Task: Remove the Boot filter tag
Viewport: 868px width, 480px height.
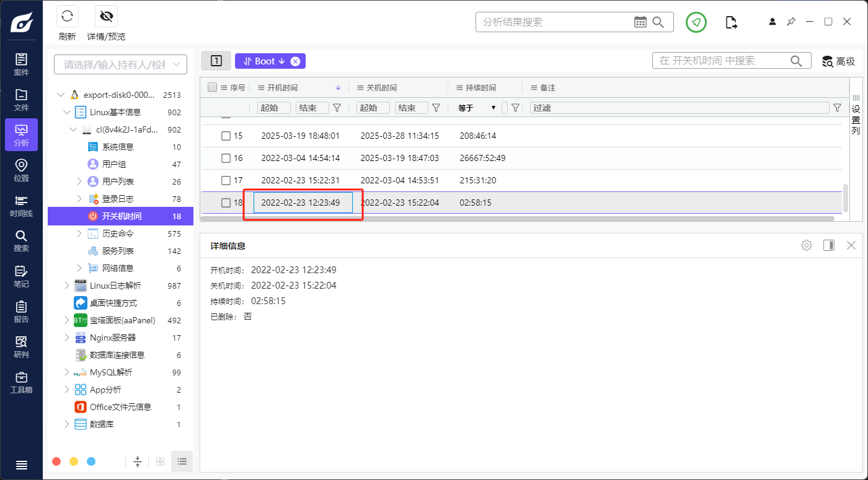Action: (x=295, y=61)
